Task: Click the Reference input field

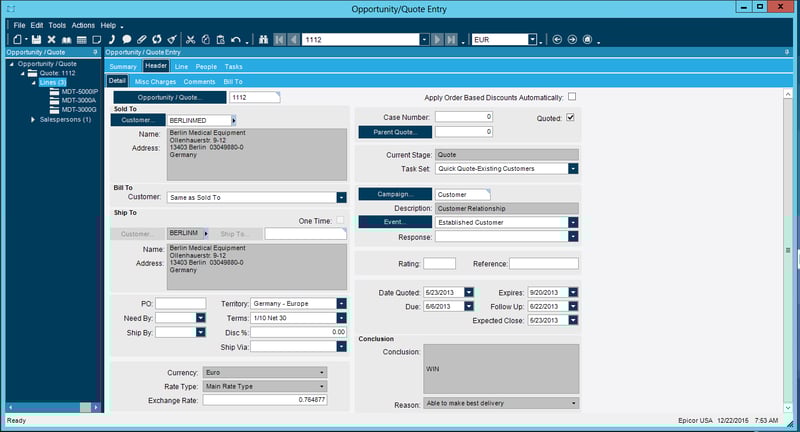Action: coord(544,264)
